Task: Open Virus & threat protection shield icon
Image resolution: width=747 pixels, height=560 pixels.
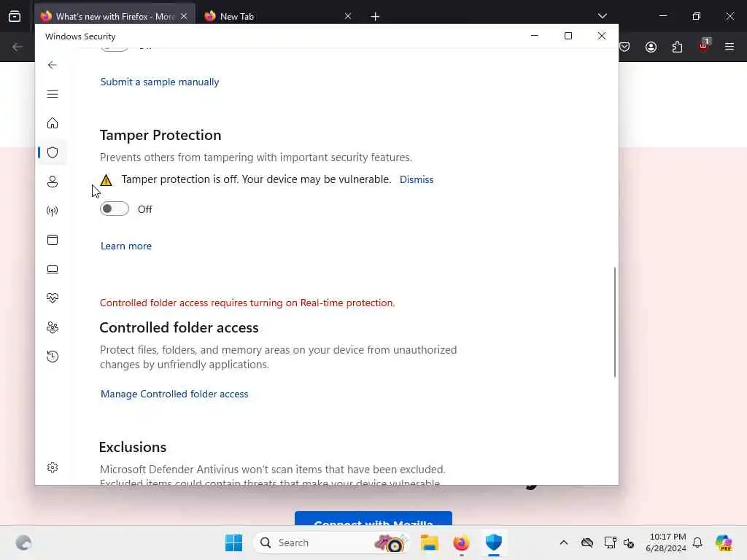Action: click(x=53, y=152)
